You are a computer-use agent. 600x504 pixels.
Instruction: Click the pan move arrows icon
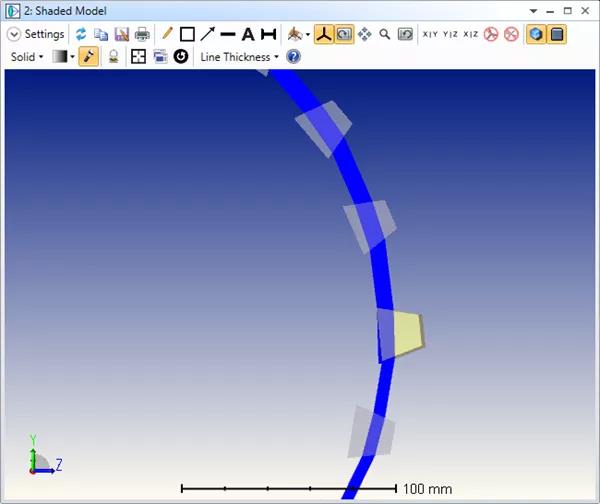(x=365, y=34)
